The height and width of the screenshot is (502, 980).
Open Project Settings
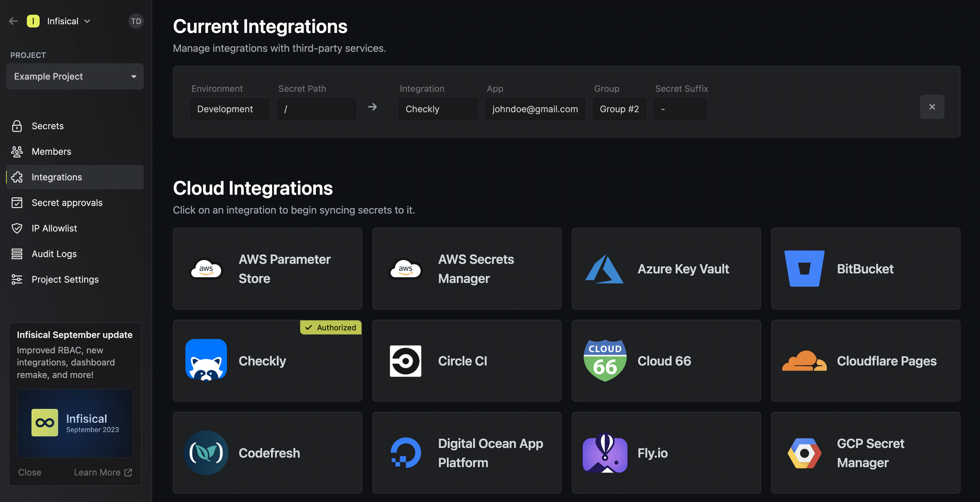(x=75, y=279)
